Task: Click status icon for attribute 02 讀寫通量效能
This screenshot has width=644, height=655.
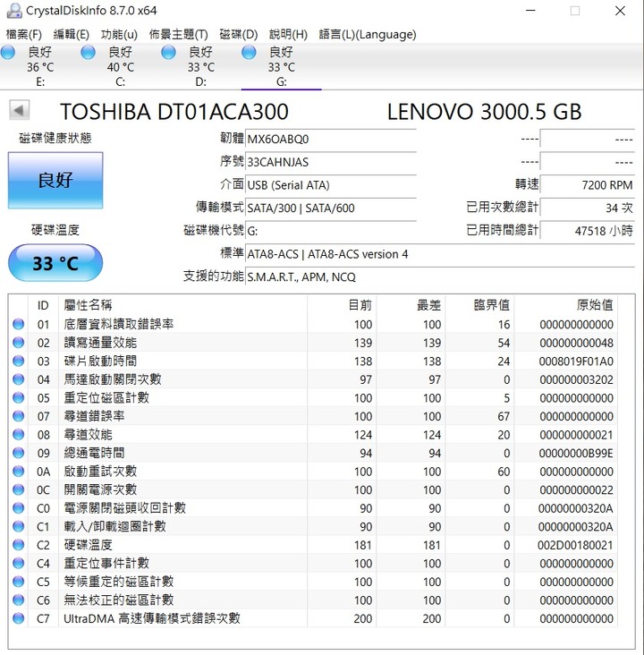Action: point(19,343)
